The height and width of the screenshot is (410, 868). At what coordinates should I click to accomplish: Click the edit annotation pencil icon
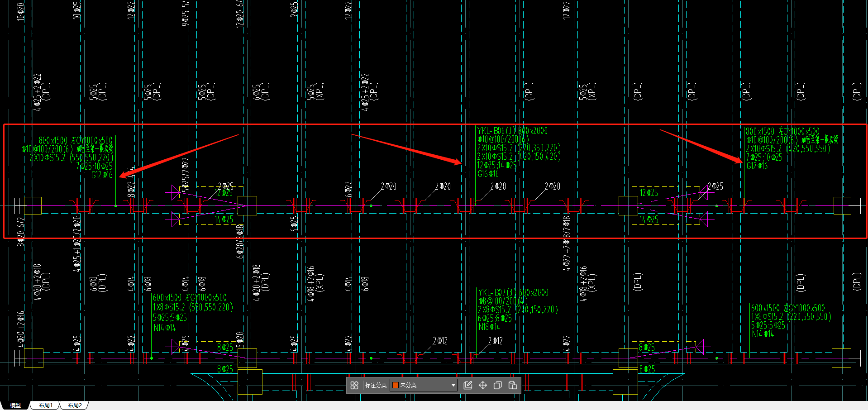(x=468, y=385)
